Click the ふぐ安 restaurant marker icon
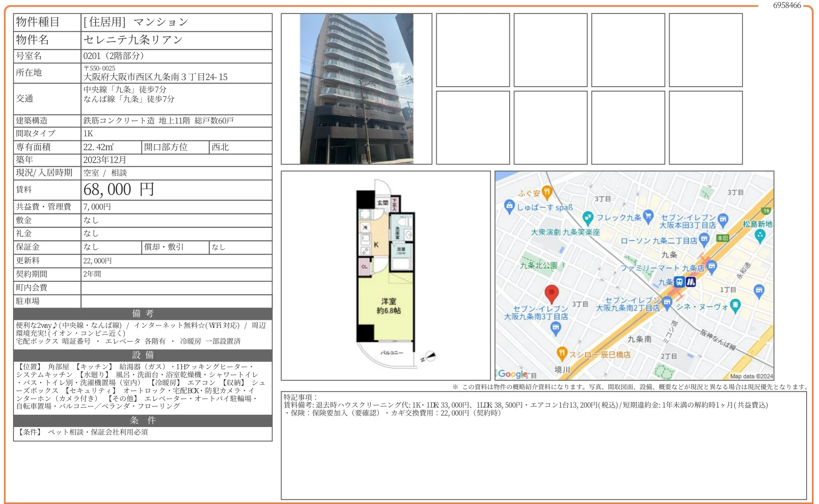This screenshot has height=504, width=819. tap(547, 192)
